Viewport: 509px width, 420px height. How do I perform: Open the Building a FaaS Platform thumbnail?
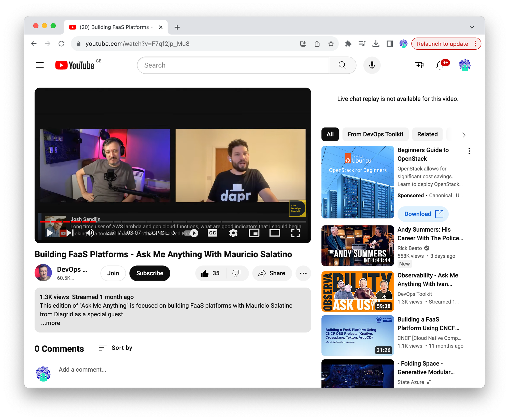click(x=358, y=335)
